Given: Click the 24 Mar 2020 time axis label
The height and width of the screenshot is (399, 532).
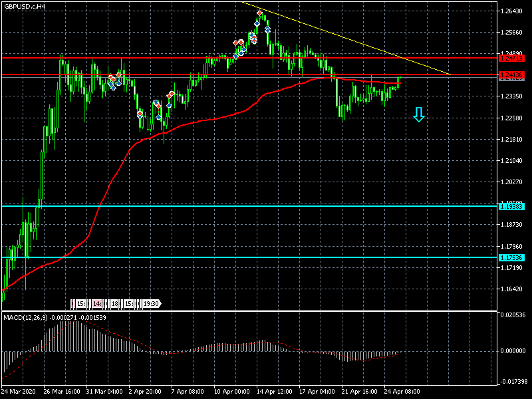Looking at the screenshot, I should click(19, 391).
